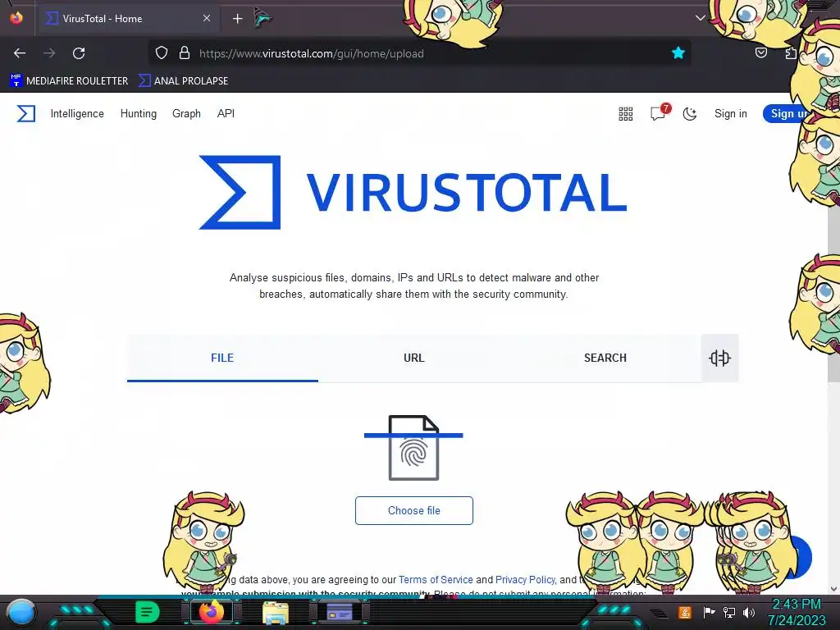Toggle dark mode moon icon
Image resolution: width=840 pixels, height=630 pixels.
[x=689, y=113]
